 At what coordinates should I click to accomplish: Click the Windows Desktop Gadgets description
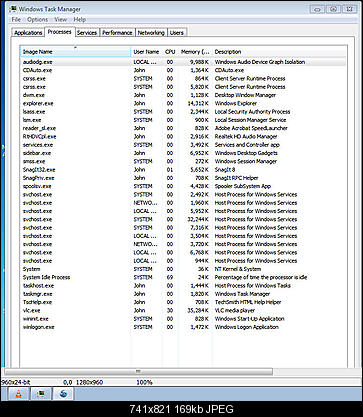(x=246, y=153)
